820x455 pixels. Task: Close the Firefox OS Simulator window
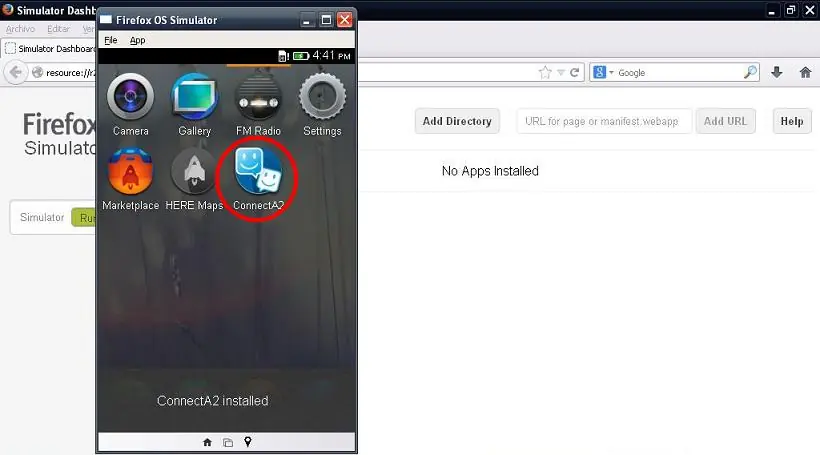coord(345,20)
